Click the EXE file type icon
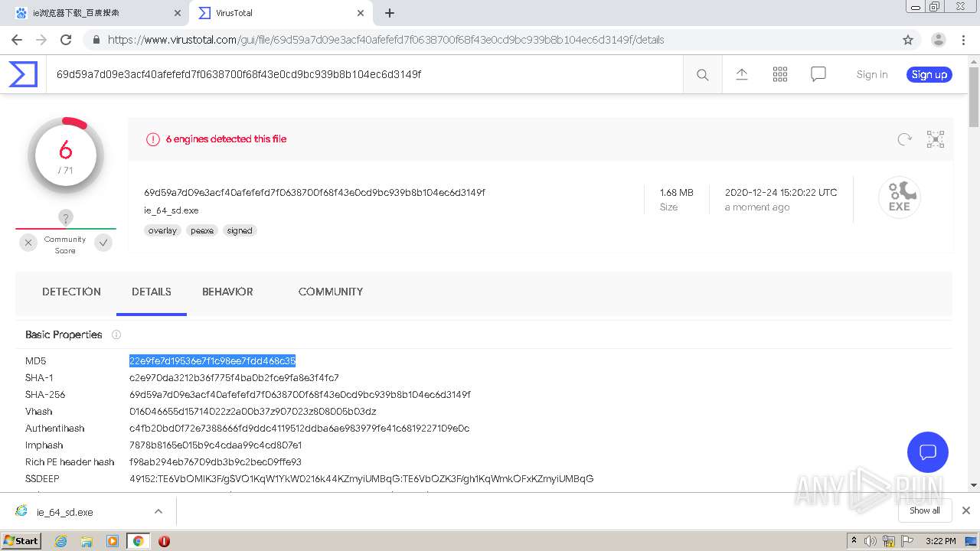The image size is (980, 551). [x=899, y=197]
